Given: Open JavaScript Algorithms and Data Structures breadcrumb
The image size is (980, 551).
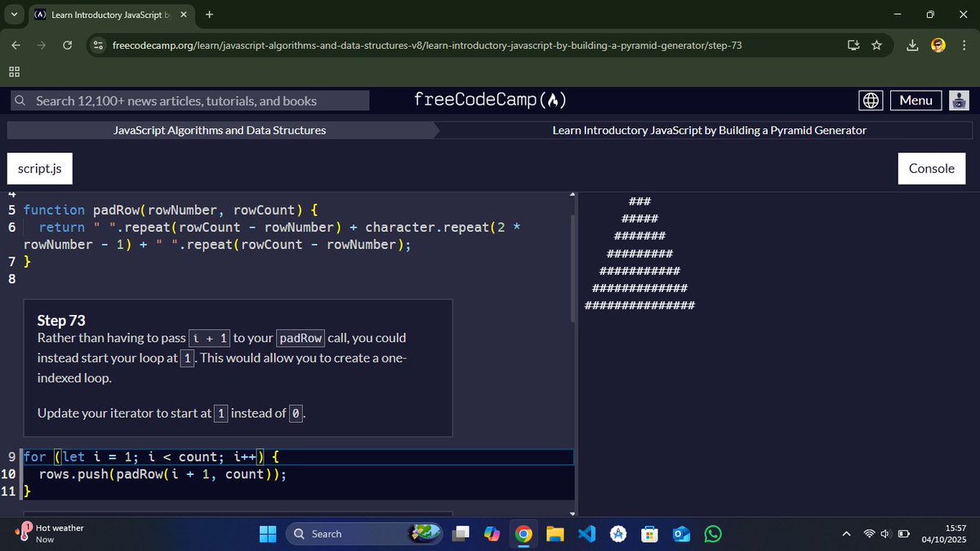Looking at the screenshot, I should pyautogui.click(x=220, y=130).
